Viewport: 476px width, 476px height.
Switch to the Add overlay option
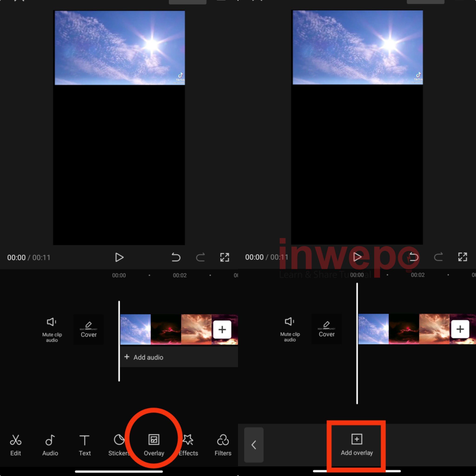[356, 445]
